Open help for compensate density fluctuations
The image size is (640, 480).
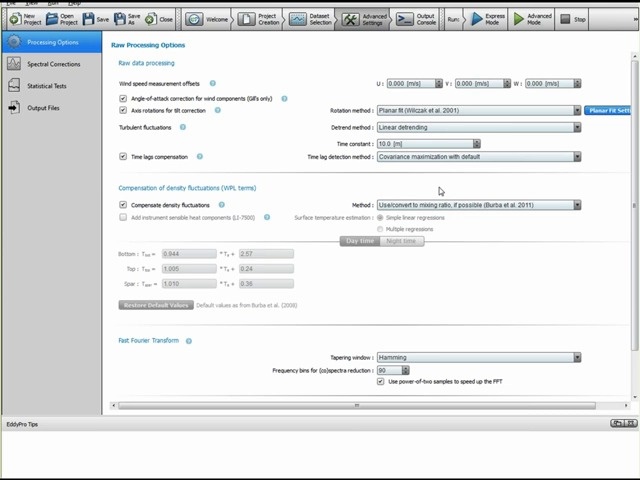[222, 204]
